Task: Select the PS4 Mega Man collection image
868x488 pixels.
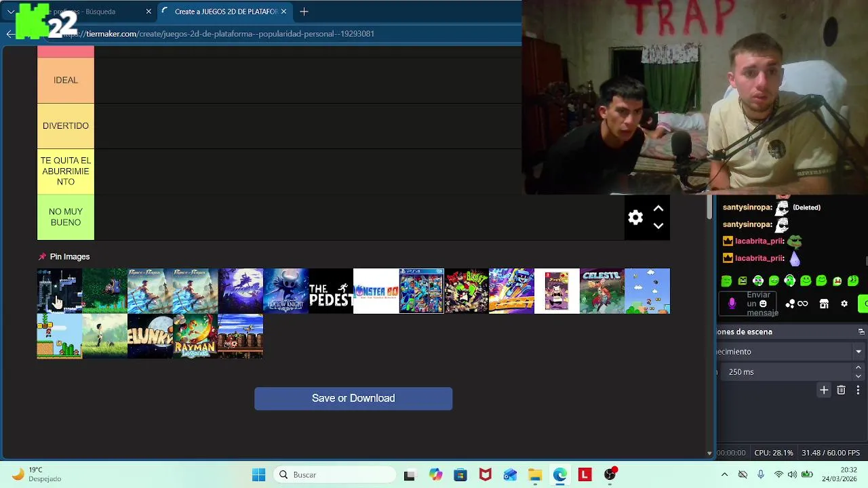Action: pos(421,291)
